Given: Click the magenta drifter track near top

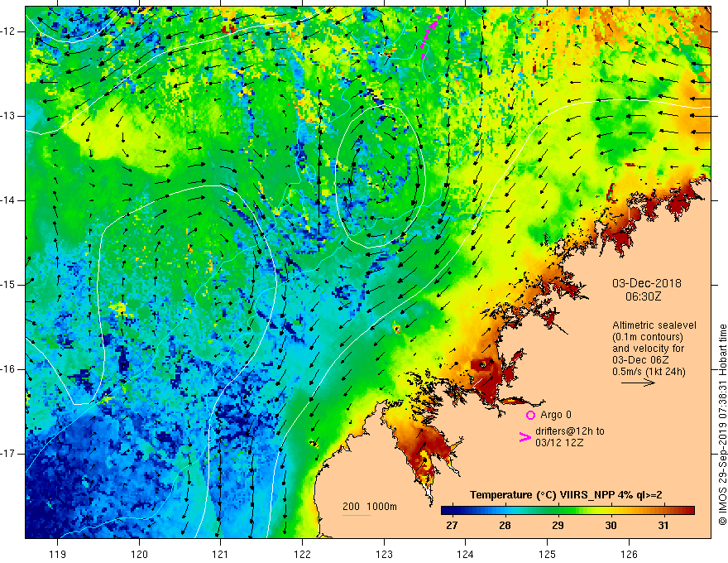Looking at the screenshot, I should 430,36.
